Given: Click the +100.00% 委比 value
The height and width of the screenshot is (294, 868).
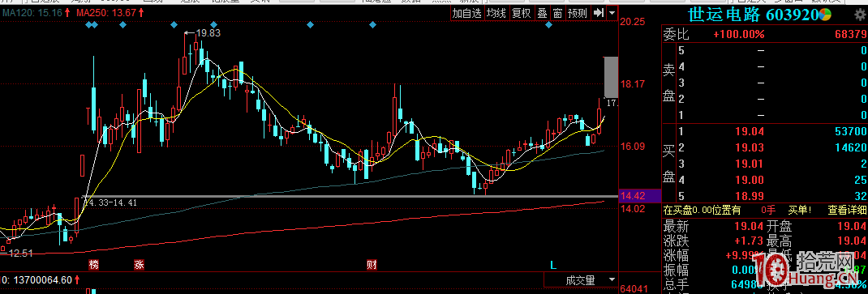Looking at the screenshot, I should 738,35.
